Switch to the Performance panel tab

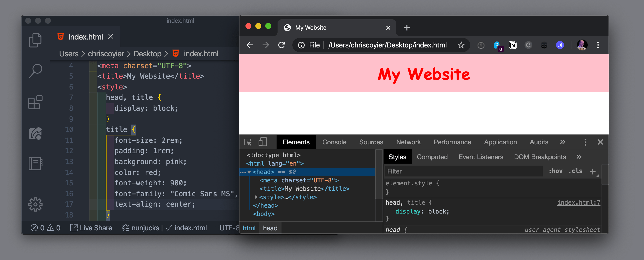[x=452, y=142]
